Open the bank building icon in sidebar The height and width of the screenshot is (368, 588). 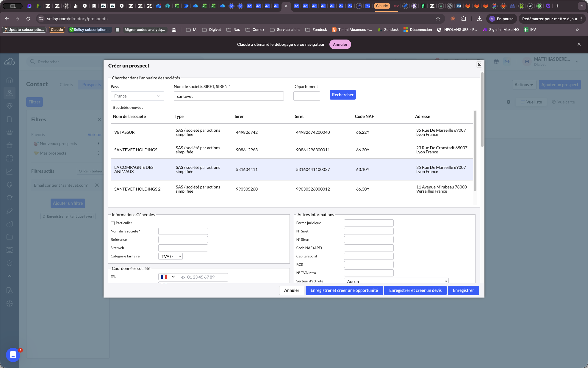pyautogui.click(x=10, y=145)
